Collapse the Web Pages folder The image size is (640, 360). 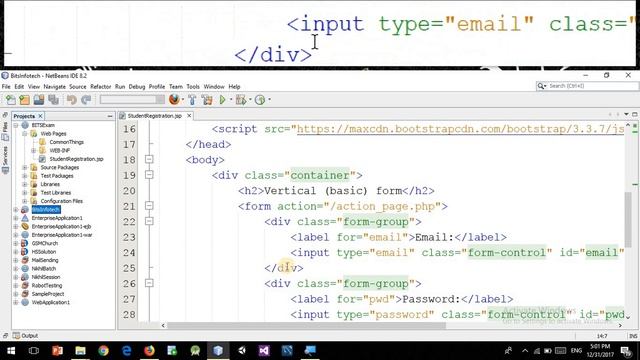[x=25, y=133]
